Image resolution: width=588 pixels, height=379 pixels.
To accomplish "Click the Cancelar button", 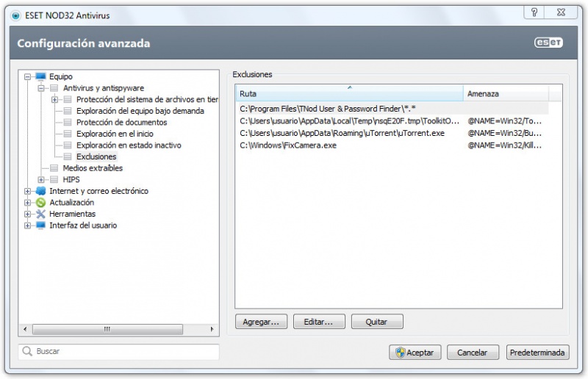I will tap(473, 353).
